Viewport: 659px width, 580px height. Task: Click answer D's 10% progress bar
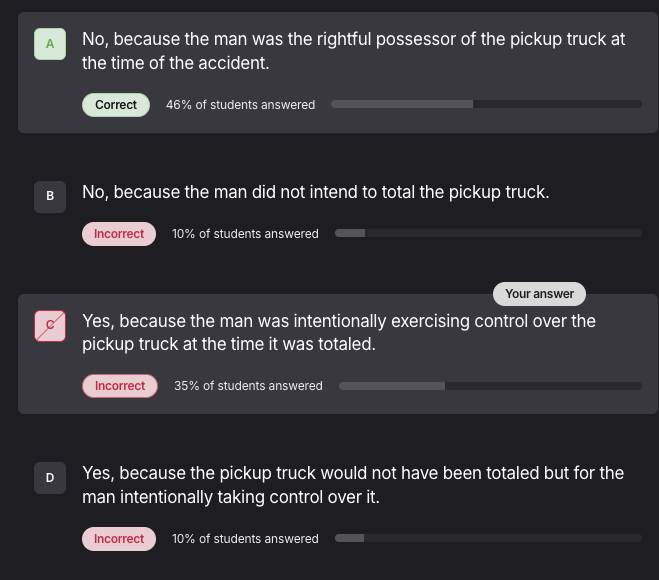point(488,539)
